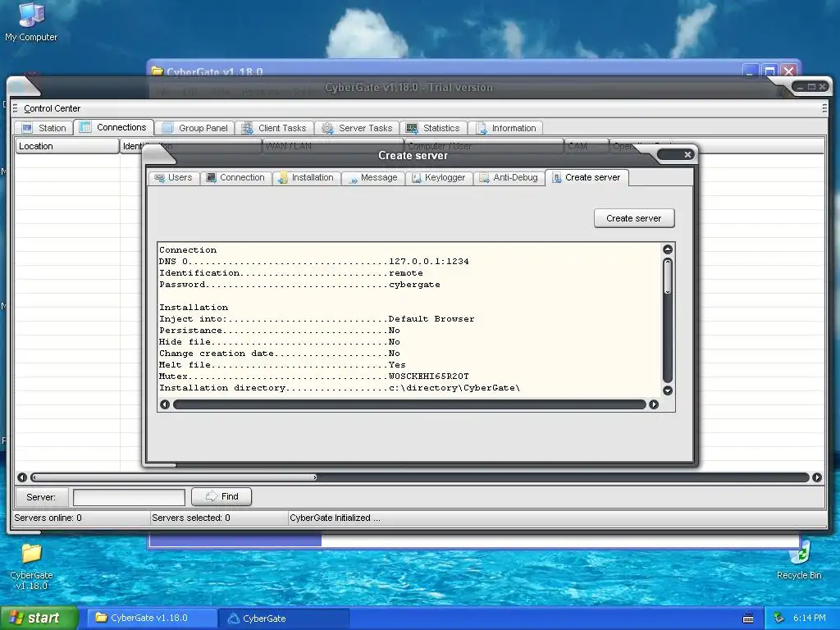840x630 pixels.
Task: Click the connections list scroll-right arrow
Action: tap(817, 477)
